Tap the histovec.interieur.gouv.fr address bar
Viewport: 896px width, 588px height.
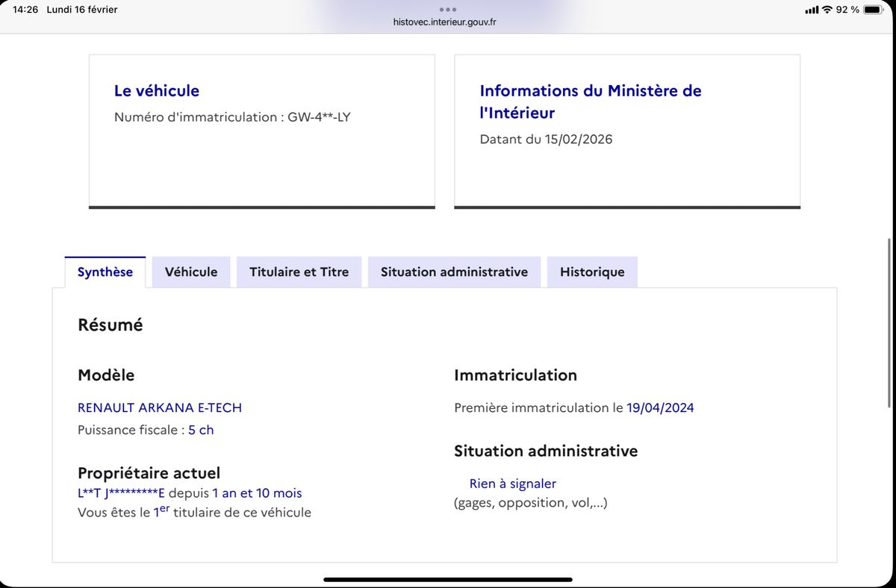[x=447, y=22]
